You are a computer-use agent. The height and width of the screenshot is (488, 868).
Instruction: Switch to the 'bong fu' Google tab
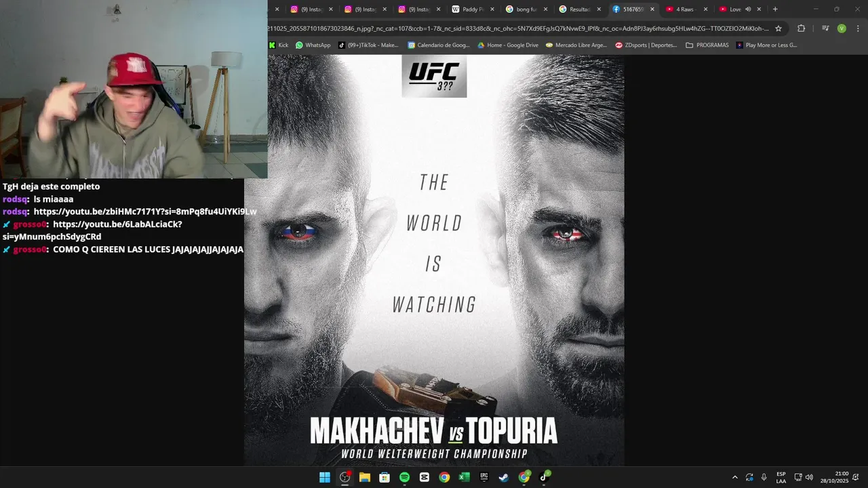[x=521, y=9]
